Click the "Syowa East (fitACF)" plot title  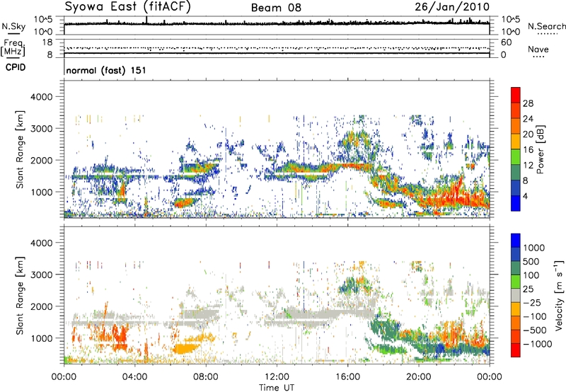(127, 6)
